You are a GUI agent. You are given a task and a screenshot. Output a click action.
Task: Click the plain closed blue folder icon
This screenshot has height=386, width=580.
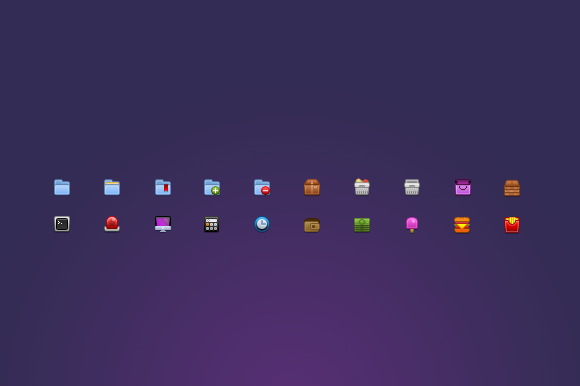pos(62,187)
